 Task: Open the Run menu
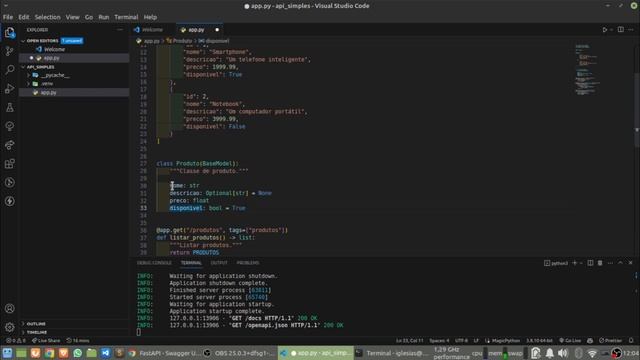point(104,17)
